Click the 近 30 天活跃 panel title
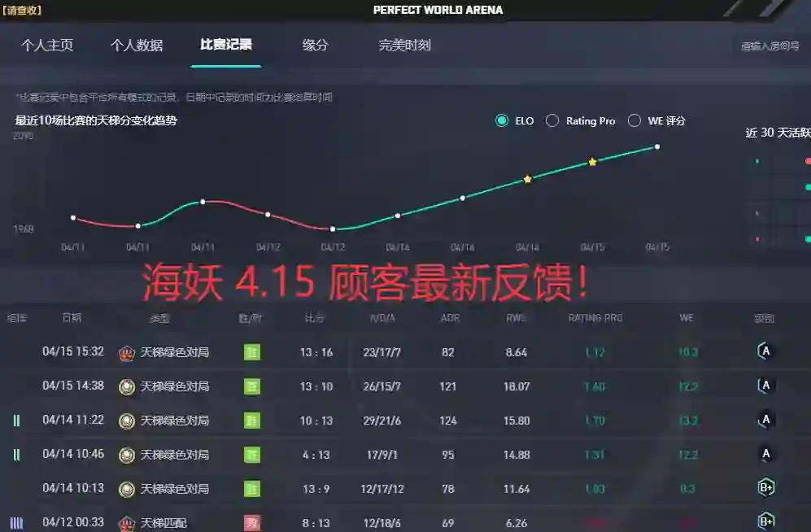The height and width of the screenshot is (532, 811). coord(778,133)
